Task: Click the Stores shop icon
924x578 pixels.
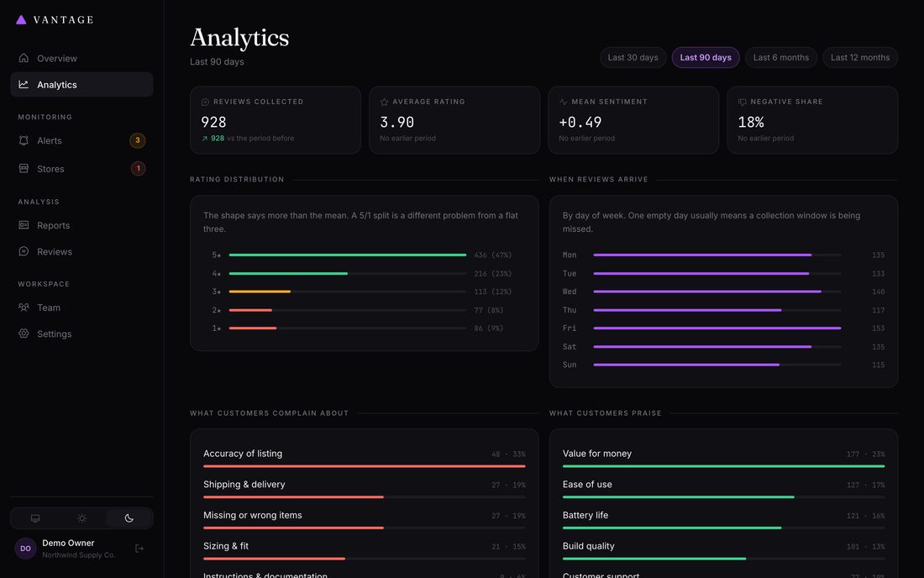Action: point(24,169)
